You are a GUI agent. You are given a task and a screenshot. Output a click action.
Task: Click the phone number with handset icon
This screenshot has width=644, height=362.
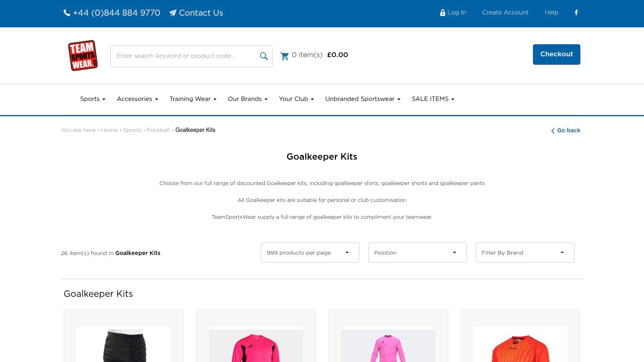pos(112,13)
